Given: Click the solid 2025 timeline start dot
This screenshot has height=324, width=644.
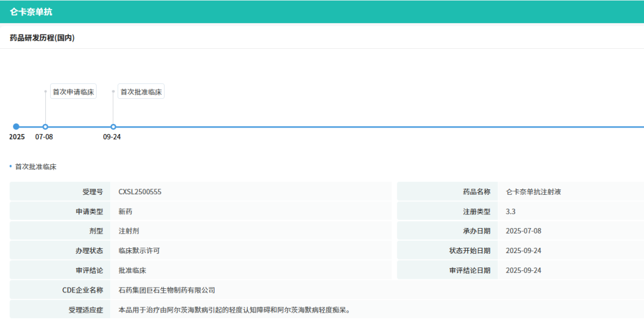Looking at the screenshot, I should tap(16, 126).
